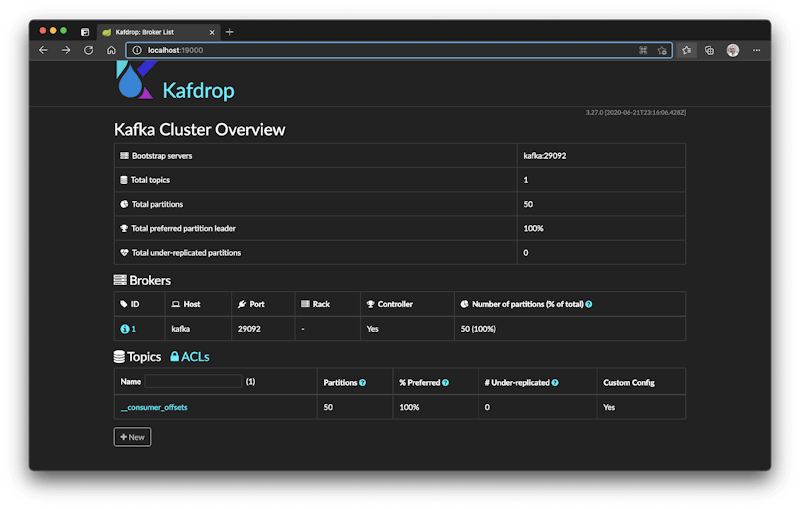Click the help icon next to Partitions column

[362, 382]
